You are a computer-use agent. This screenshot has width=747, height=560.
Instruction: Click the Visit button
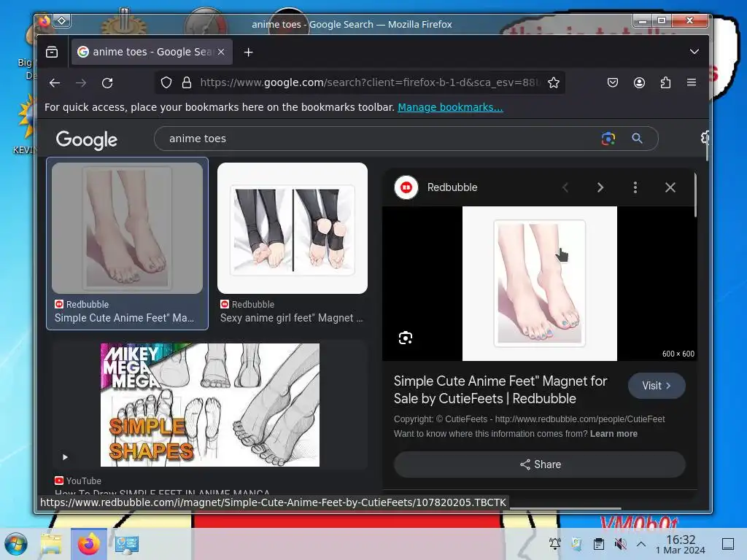[x=657, y=386]
